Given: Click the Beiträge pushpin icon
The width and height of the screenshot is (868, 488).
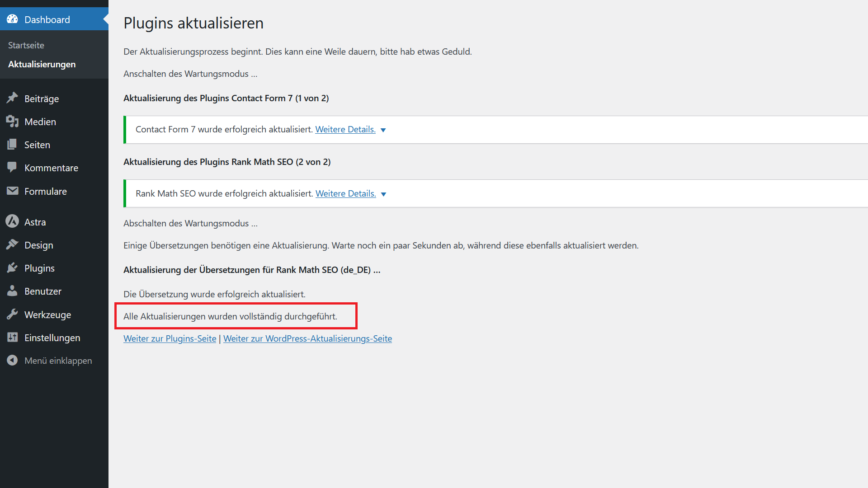Looking at the screenshot, I should (x=12, y=98).
